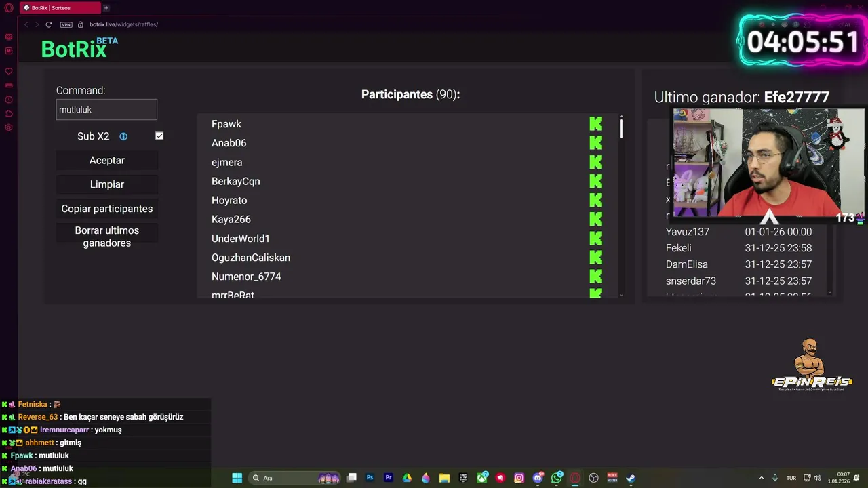Screen dimensions: 868x488
Task: Select participant Anab06 in the list
Action: [229, 143]
